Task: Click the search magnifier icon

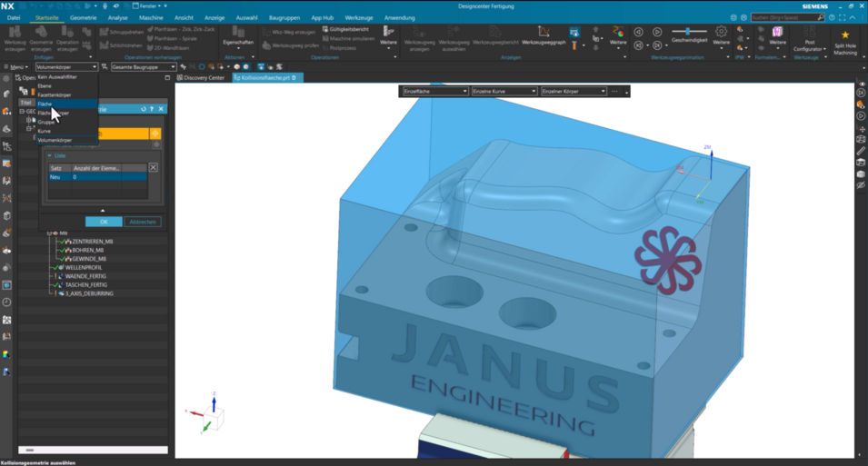Action: (x=821, y=17)
